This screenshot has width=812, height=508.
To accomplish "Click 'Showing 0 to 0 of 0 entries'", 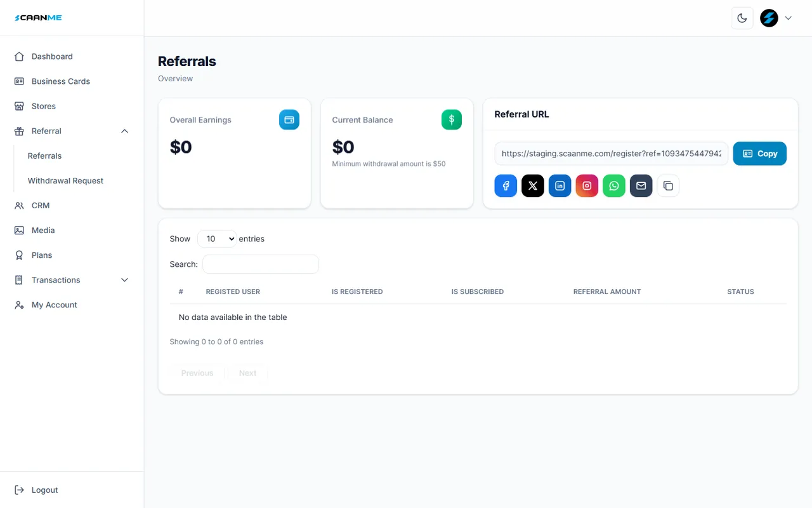I will pos(216,342).
